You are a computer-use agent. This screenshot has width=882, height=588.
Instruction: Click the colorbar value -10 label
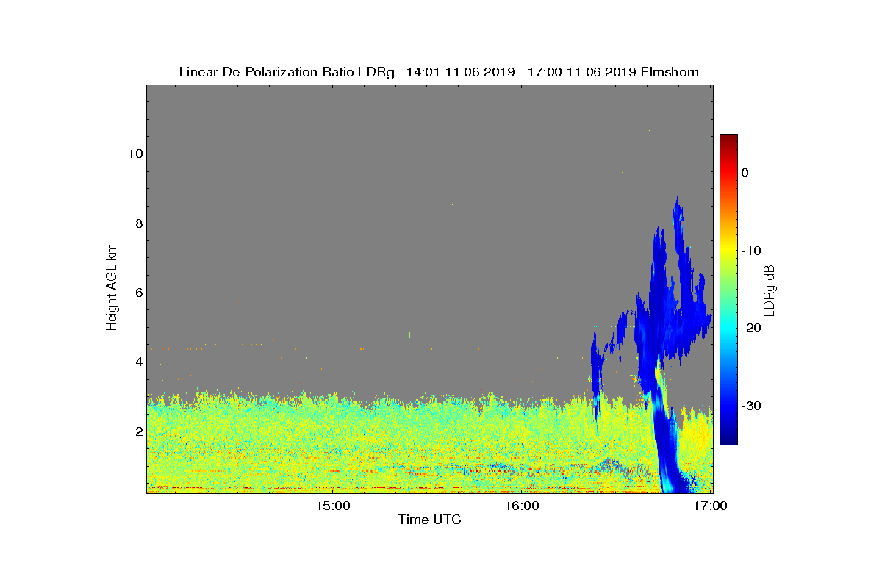750,251
